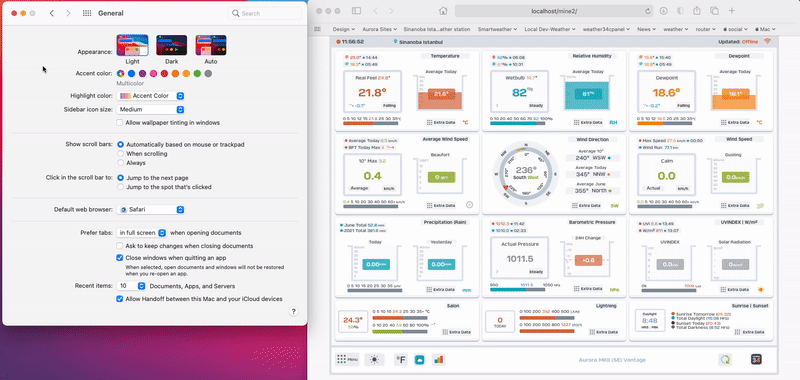
Task: Open a new Safari tab with plus
Action: click(732, 11)
